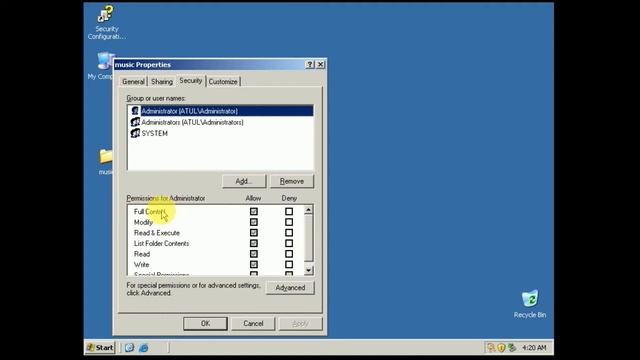Click permissions list scroll down arrow
The height and width of the screenshot is (360, 640).
point(309,270)
